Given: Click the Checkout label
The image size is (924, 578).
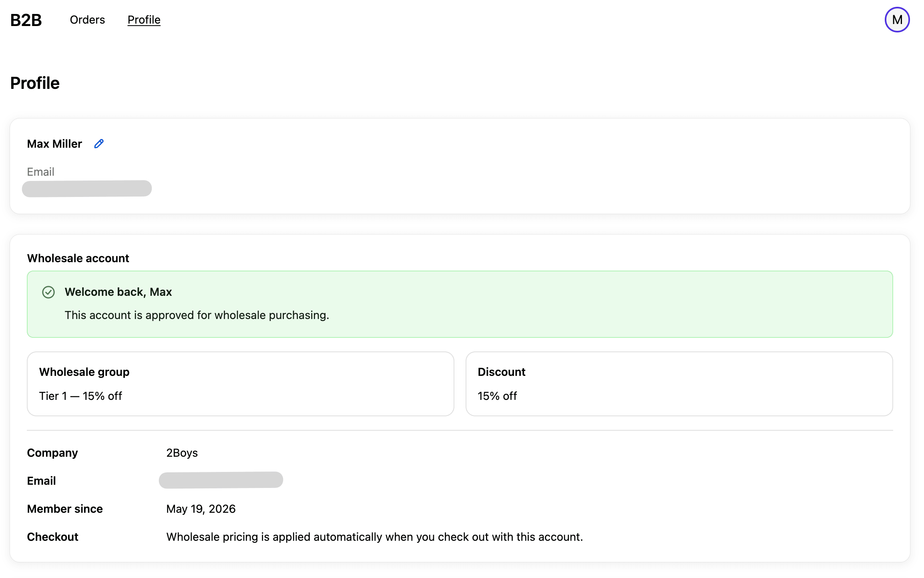Looking at the screenshot, I should [x=52, y=537].
